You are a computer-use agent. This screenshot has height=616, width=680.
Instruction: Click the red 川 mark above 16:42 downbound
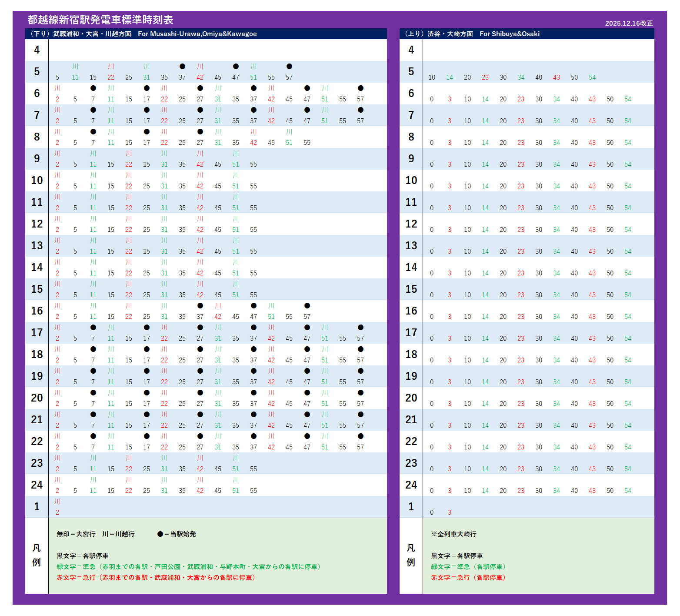tap(218, 306)
